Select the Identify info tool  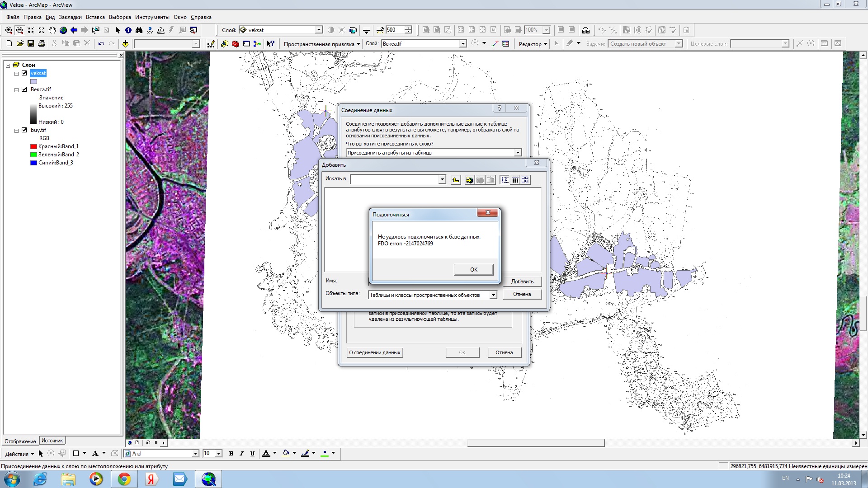(x=128, y=30)
